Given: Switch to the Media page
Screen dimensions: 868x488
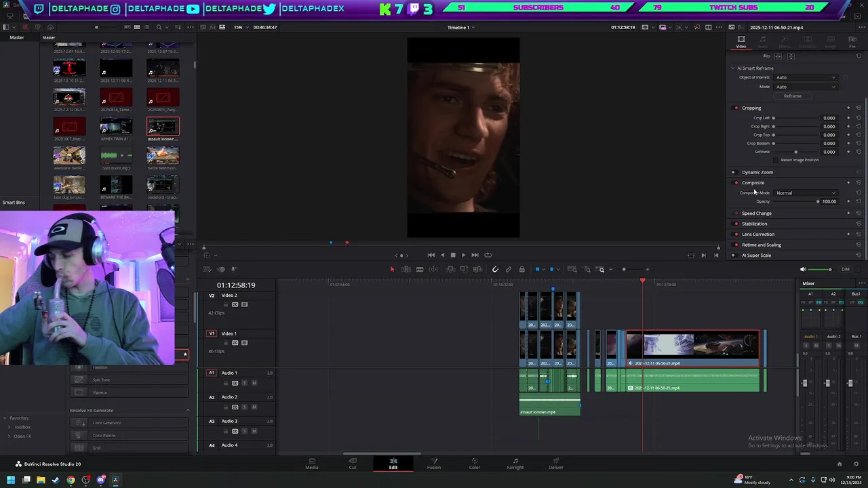Looking at the screenshot, I should [312, 464].
